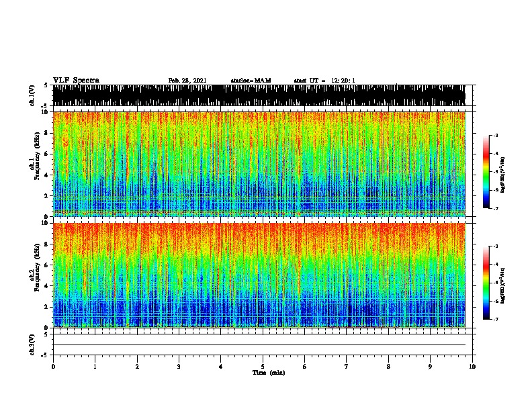Image resolution: width=532 pixels, height=411 pixels.
Task: Click the "-3" label on ch.2 color scale
Action: click(x=496, y=246)
